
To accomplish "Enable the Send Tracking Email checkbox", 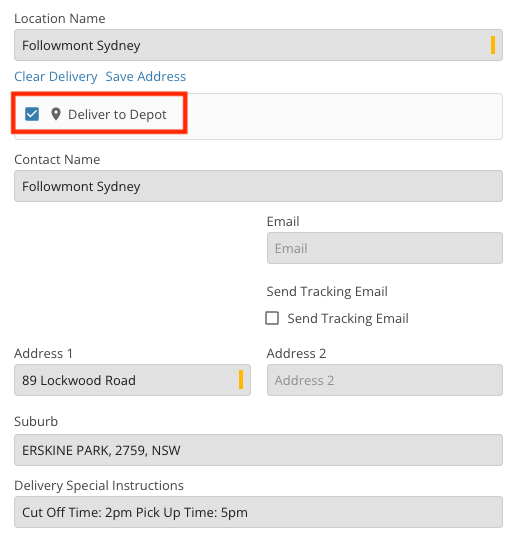I will point(272,318).
